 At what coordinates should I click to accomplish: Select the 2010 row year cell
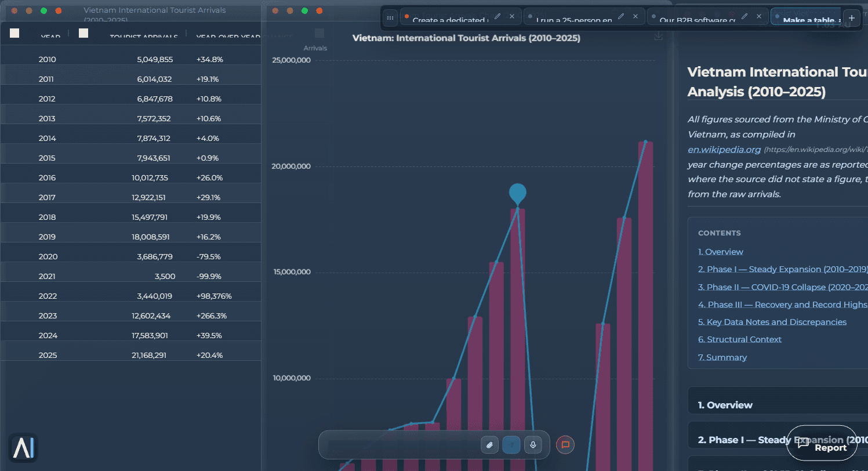coord(48,59)
